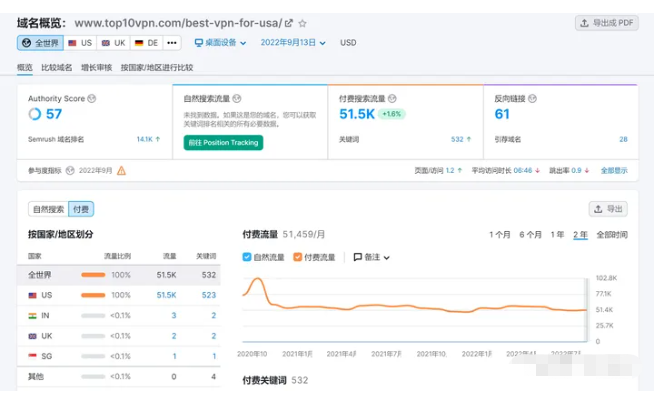The width and height of the screenshot is (661, 396).
Task: Open the 概览 tab
Action: tap(25, 68)
